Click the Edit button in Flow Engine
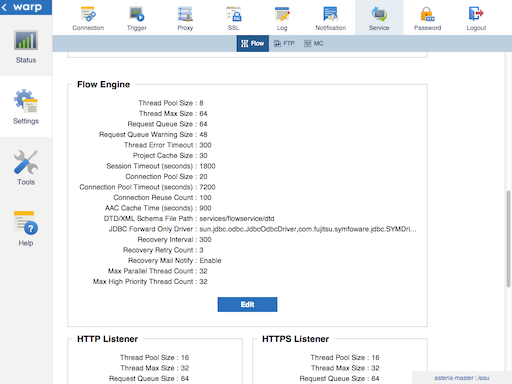This screenshot has height=384, width=512. (x=247, y=304)
